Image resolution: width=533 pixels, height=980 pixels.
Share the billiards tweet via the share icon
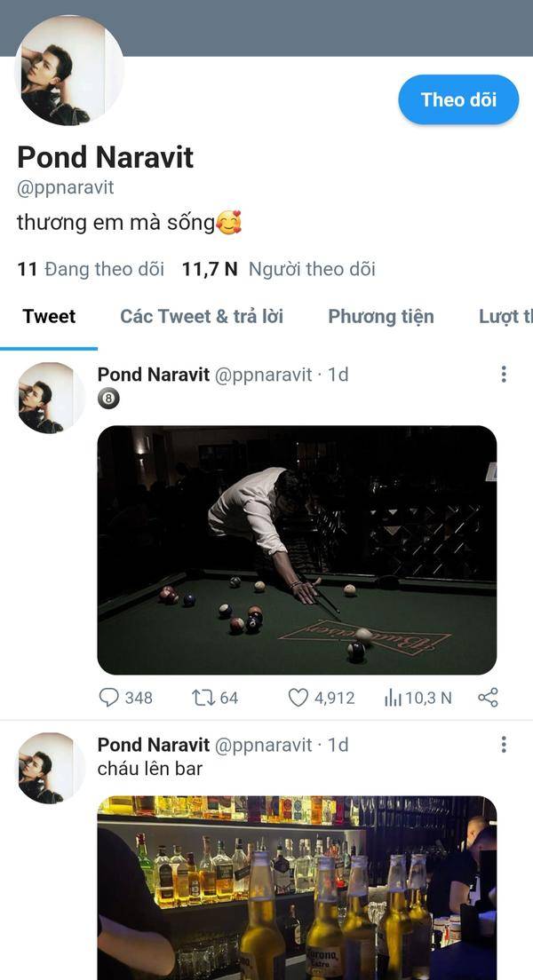click(x=488, y=698)
